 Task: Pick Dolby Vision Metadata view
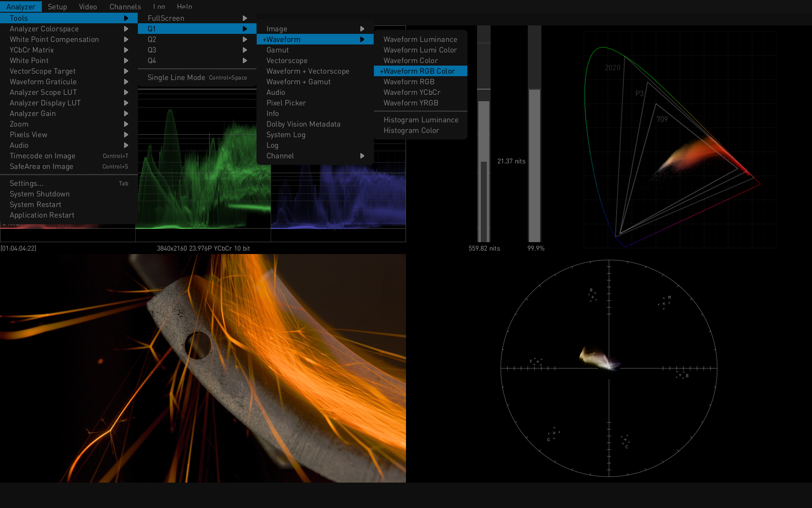[303, 124]
